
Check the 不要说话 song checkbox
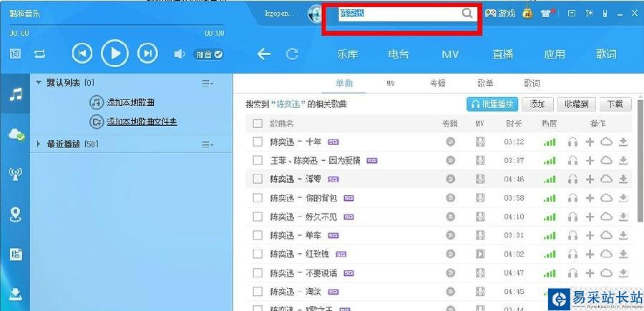click(258, 273)
